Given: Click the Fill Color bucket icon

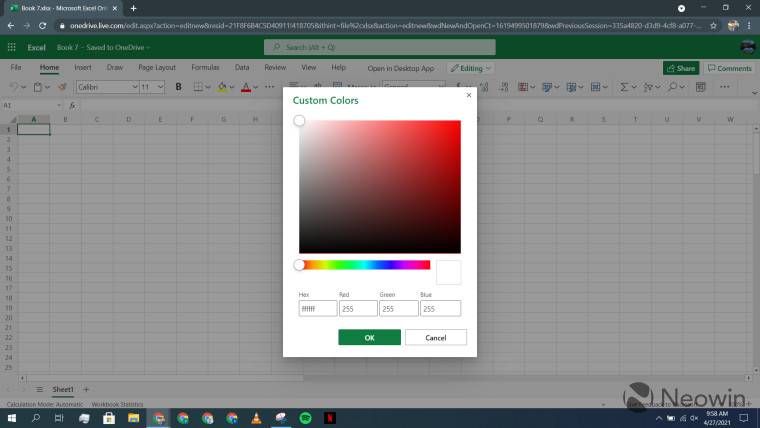Looking at the screenshot, I should [222, 87].
